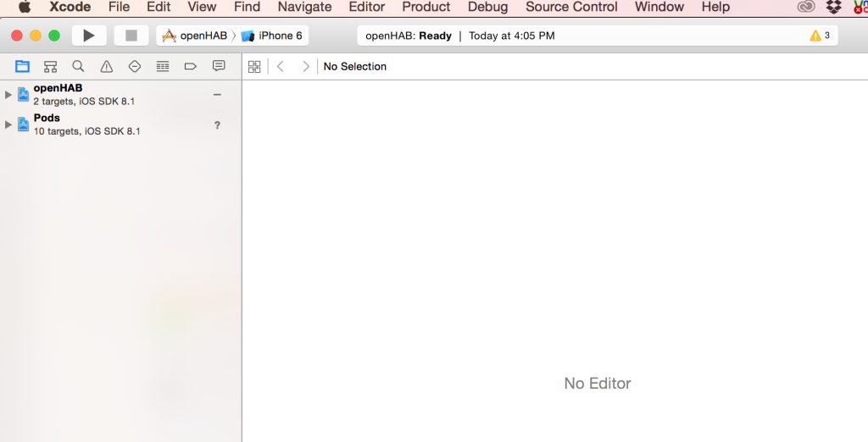Open the Window menu
Viewport: 868px width, 442px height.
[659, 7]
